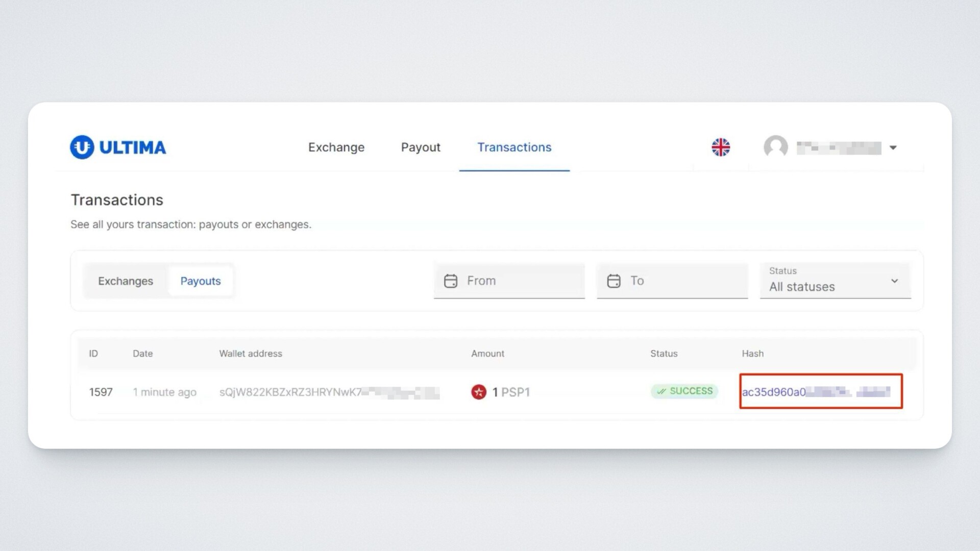Click the Ultima logo icon

(82, 147)
